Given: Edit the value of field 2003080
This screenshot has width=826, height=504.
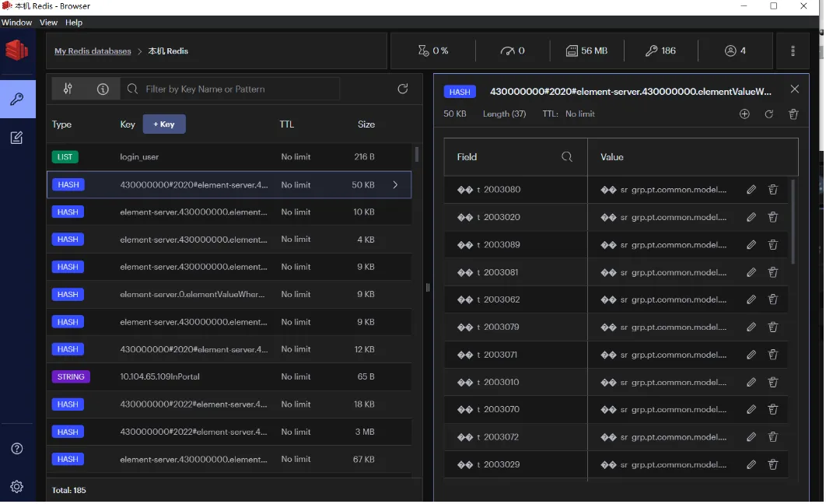Looking at the screenshot, I should 751,190.
